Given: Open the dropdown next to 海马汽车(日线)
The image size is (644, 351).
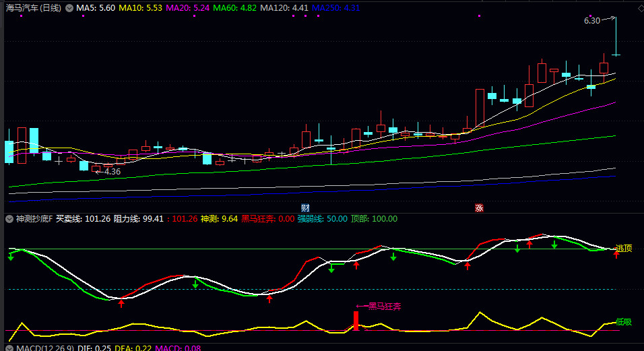Looking at the screenshot, I should [67, 8].
